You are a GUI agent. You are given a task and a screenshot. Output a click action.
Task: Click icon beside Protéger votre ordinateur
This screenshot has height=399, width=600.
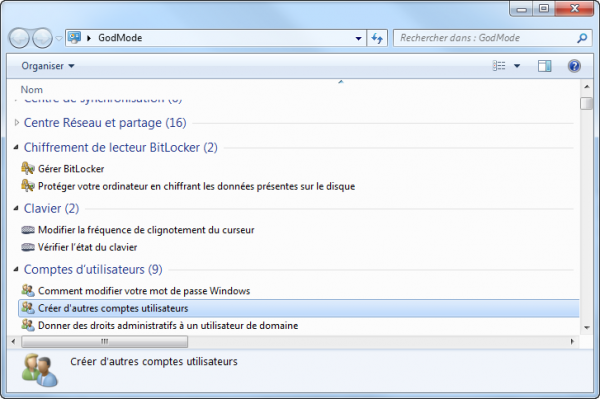28,186
